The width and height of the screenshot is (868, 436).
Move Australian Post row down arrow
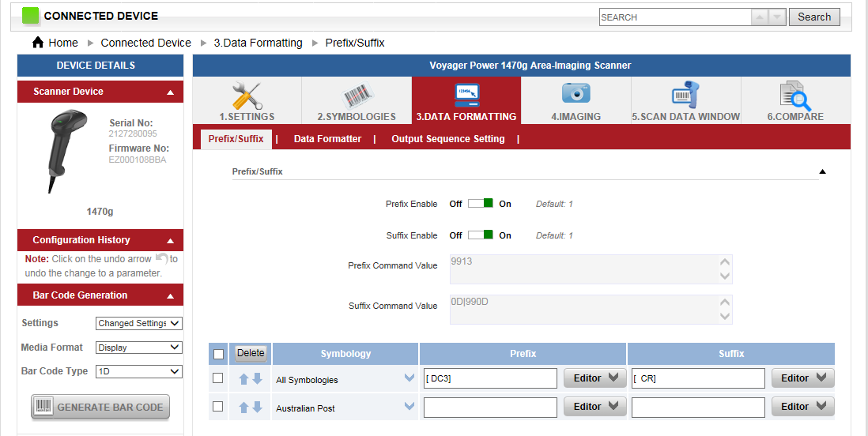(x=258, y=407)
